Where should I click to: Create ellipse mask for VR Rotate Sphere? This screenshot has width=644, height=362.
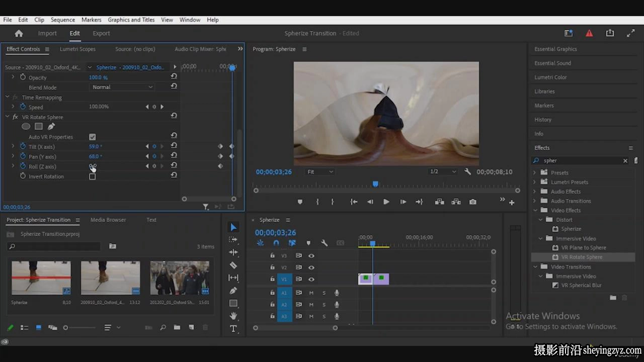click(26, 127)
